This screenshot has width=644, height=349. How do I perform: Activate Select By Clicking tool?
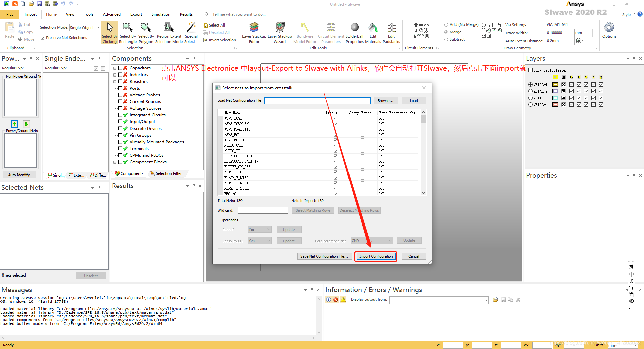(x=110, y=33)
